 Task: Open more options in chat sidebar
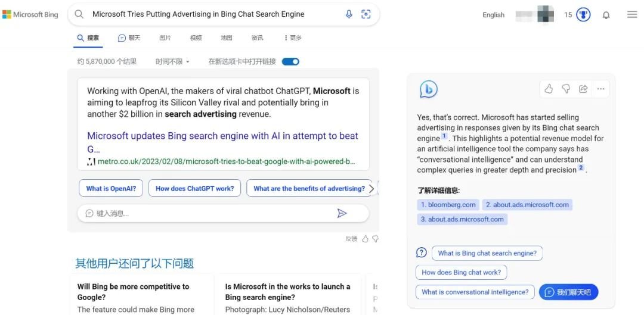click(x=600, y=89)
